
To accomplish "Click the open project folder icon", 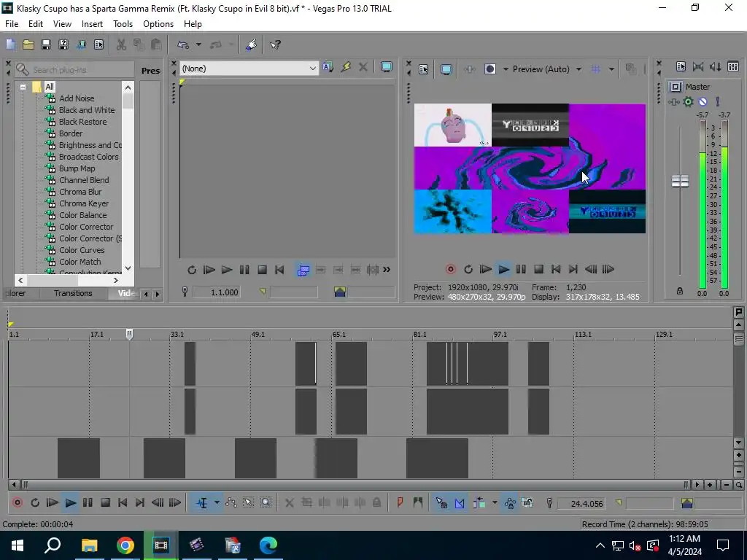I will [28, 44].
